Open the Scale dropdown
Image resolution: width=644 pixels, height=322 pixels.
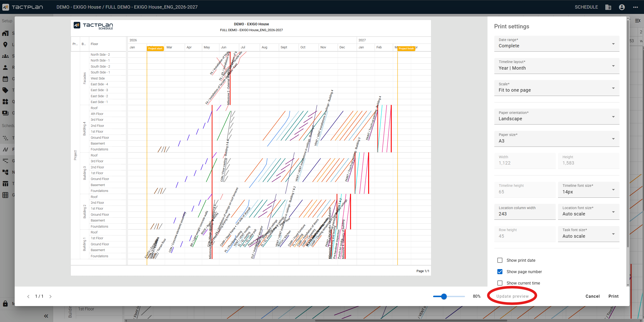pyautogui.click(x=557, y=88)
